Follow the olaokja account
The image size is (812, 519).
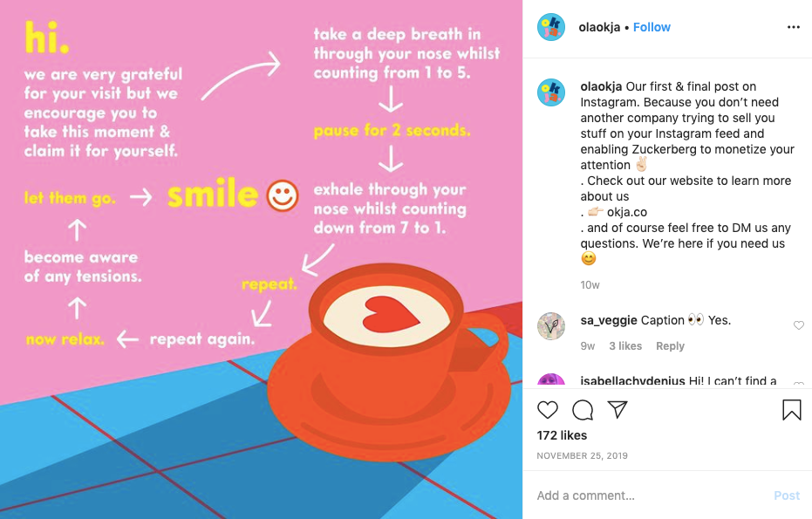click(652, 27)
